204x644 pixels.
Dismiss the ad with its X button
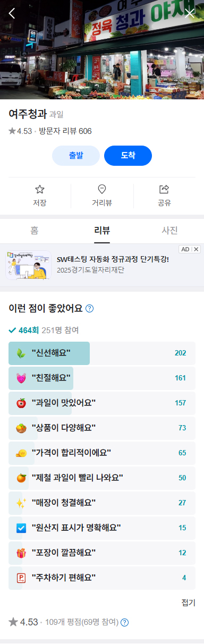[197, 249]
